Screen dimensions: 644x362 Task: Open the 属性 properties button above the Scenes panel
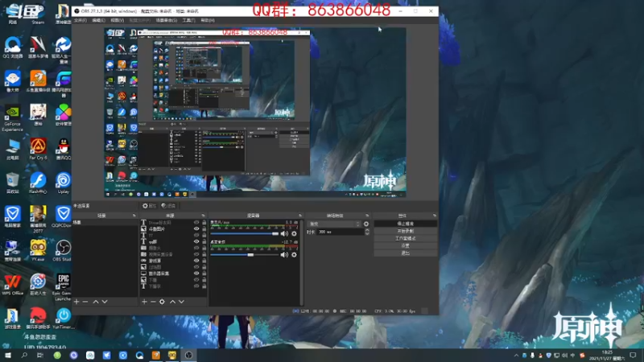click(x=149, y=206)
